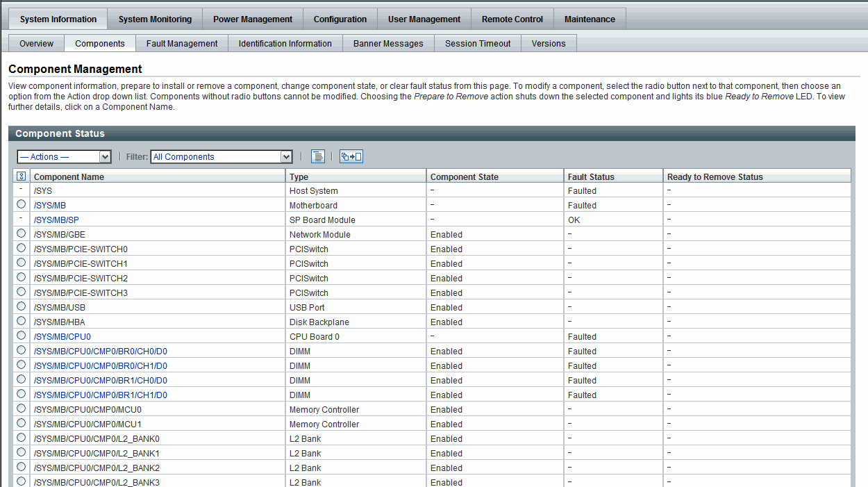This screenshot has height=487, width=868.
Task: Switch to System Monitoring tab
Action: [x=155, y=19]
